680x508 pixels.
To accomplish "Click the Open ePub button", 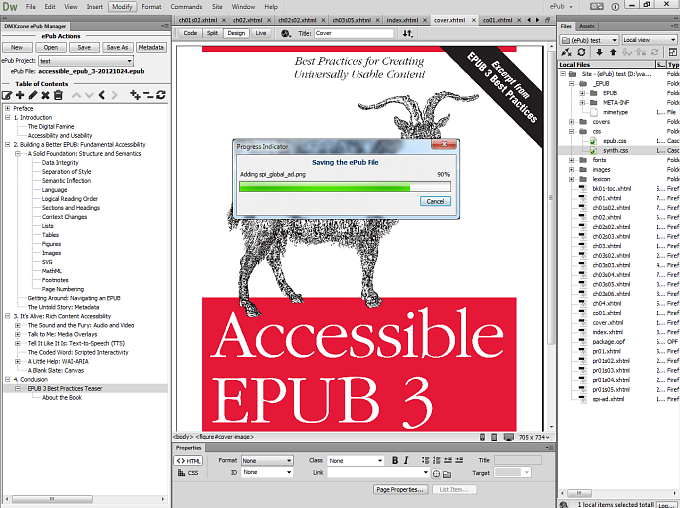I will coord(51,47).
